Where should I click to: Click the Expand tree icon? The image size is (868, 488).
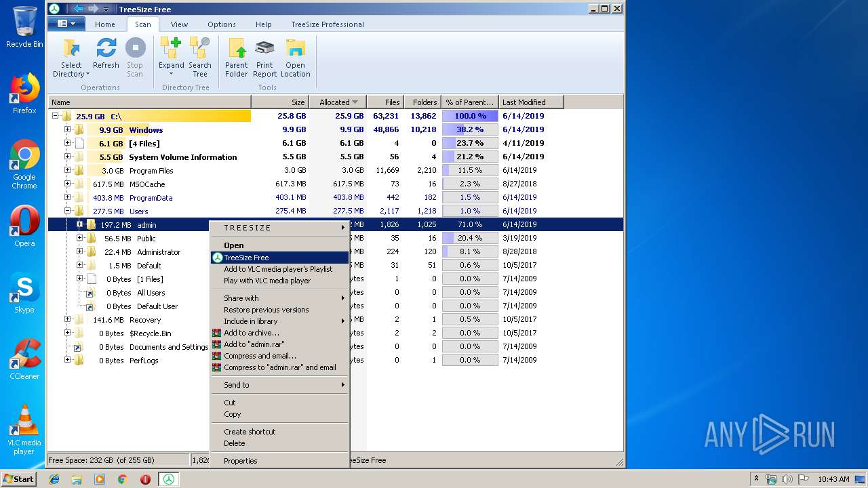tap(171, 48)
